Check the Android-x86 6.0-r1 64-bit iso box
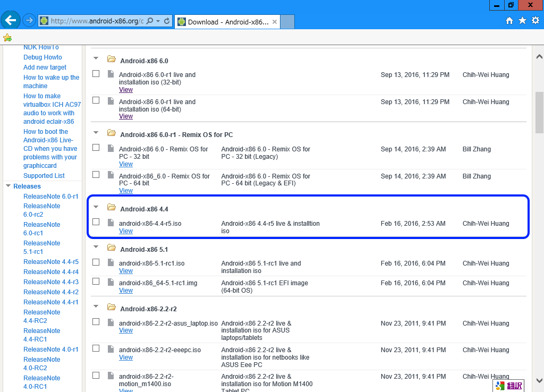 pos(96,100)
